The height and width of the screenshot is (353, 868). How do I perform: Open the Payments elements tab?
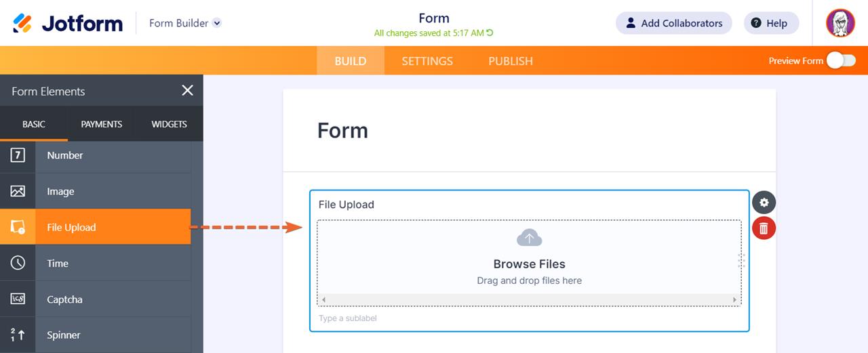(102, 124)
